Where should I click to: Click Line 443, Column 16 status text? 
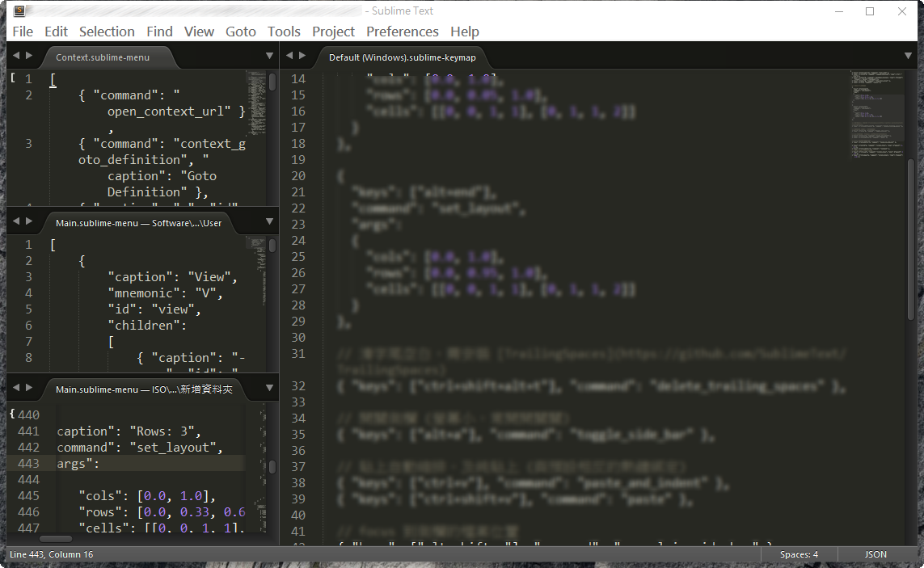point(51,554)
